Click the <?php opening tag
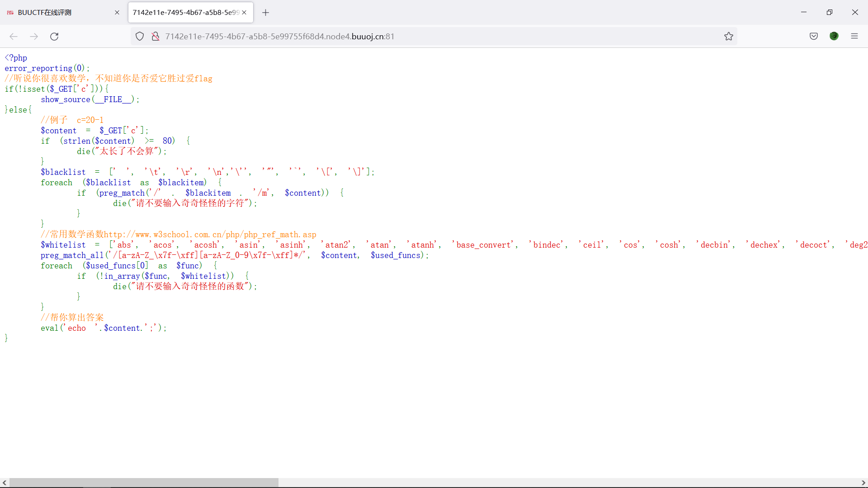 point(16,58)
